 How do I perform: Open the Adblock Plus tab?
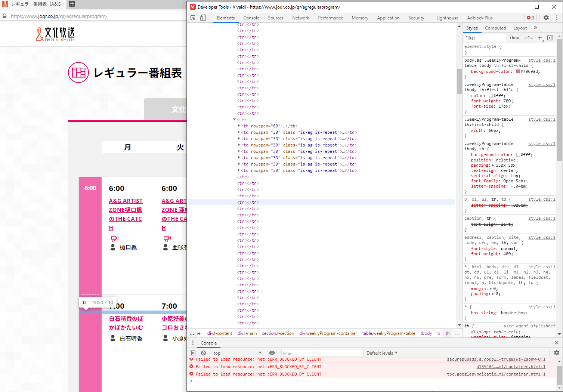[480, 18]
